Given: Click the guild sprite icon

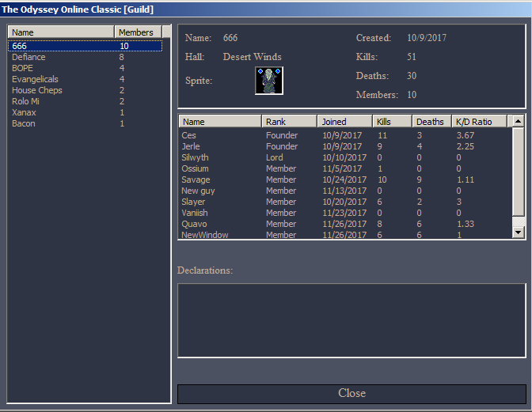Looking at the screenshot, I should point(269,81).
